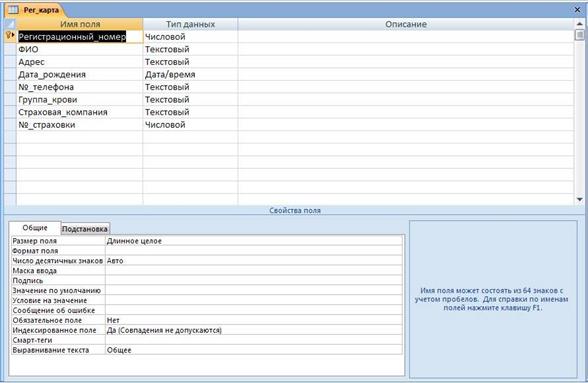Click the Условие на значение value field

pyautogui.click(x=254, y=300)
